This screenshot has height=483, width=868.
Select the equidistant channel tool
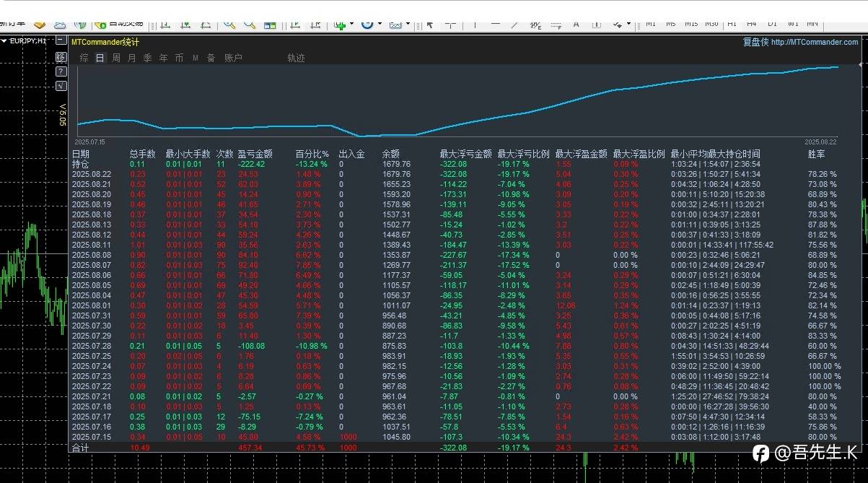535,25
